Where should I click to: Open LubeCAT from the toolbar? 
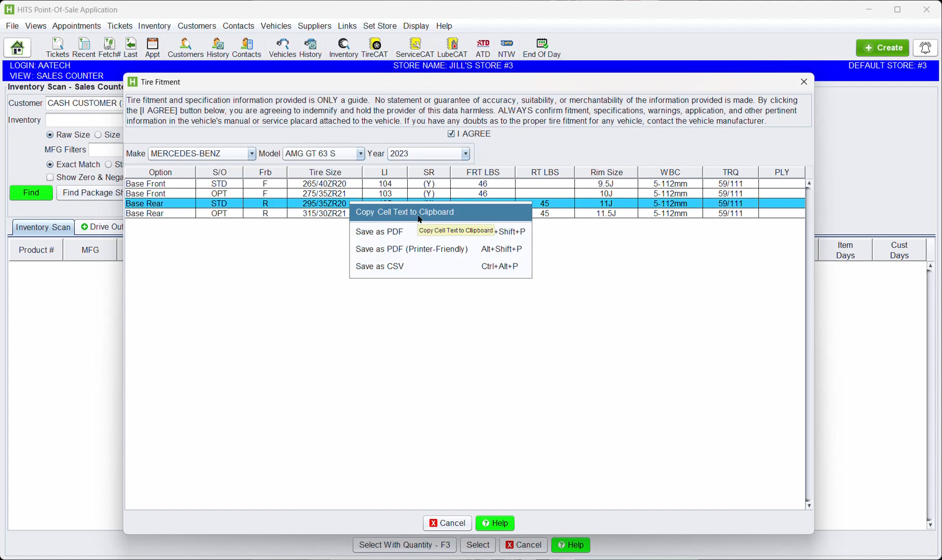452,47
